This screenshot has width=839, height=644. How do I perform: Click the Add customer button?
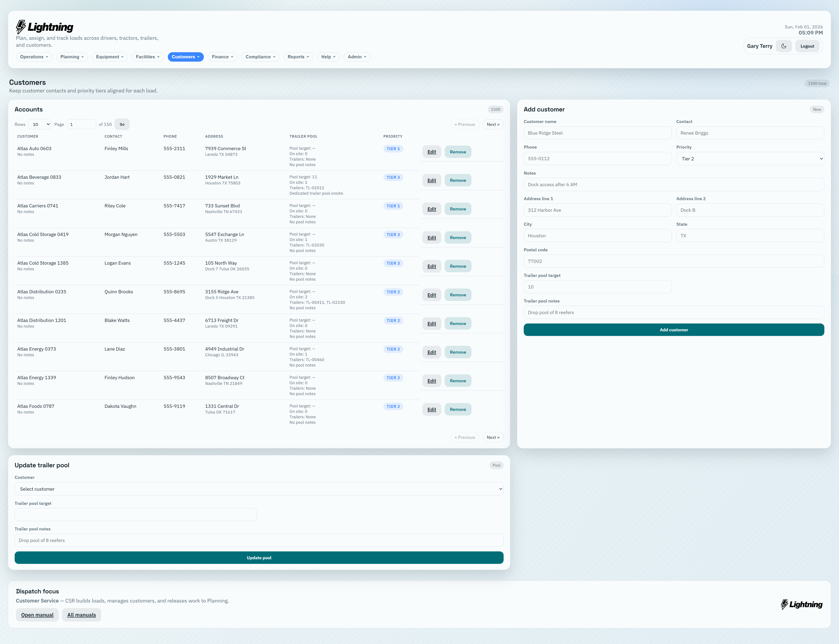(674, 330)
